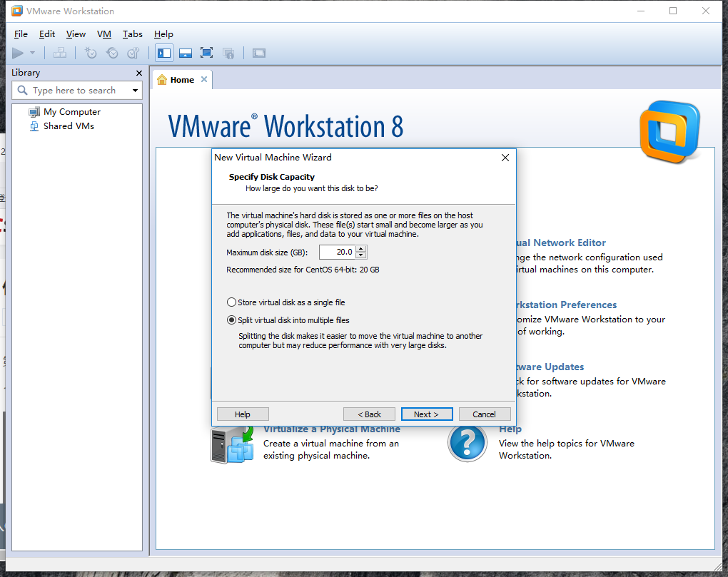
Task: Toggle the Show Library sidebar icon
Action: pos(164,53)
